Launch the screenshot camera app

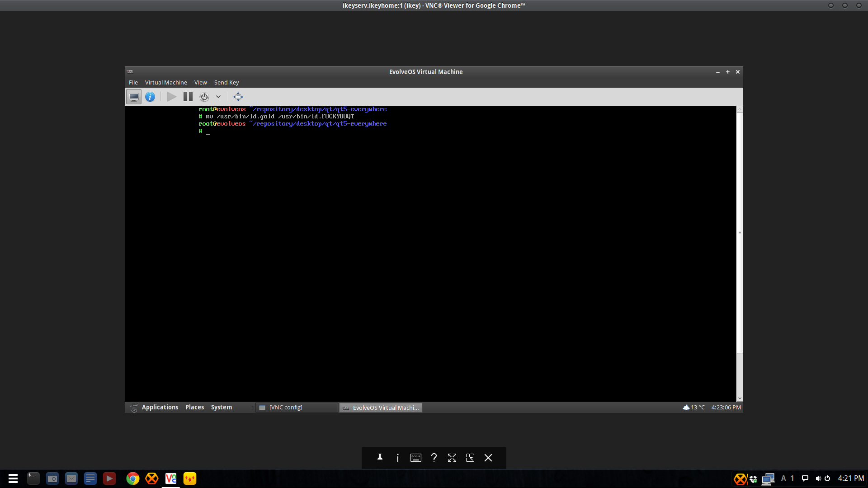click(52, 479)
